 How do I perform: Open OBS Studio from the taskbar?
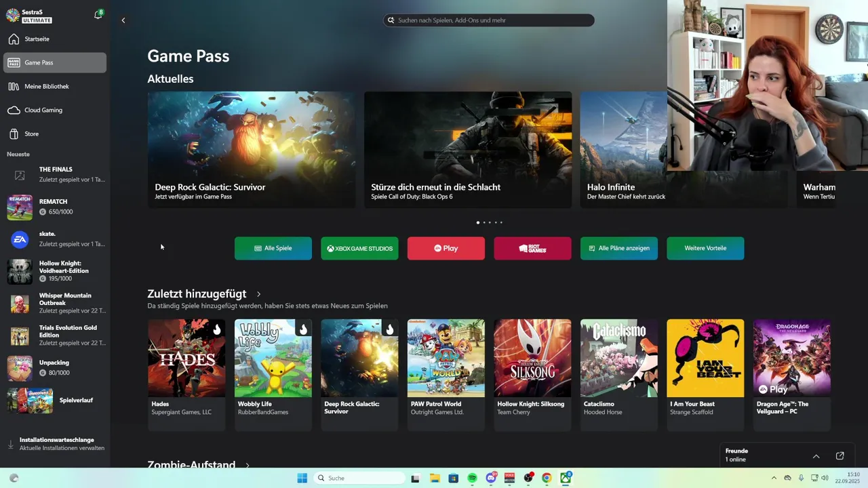pos(528,478)
